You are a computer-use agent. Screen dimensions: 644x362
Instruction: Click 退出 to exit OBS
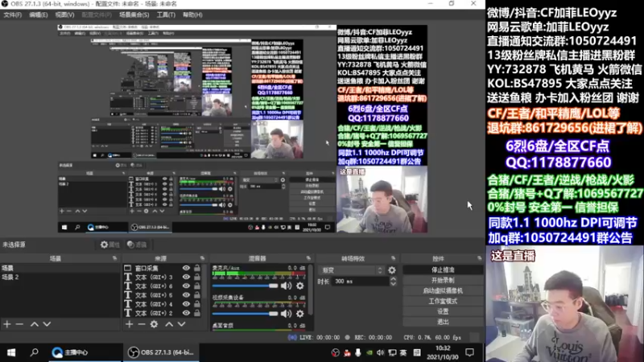pos(443,322)
